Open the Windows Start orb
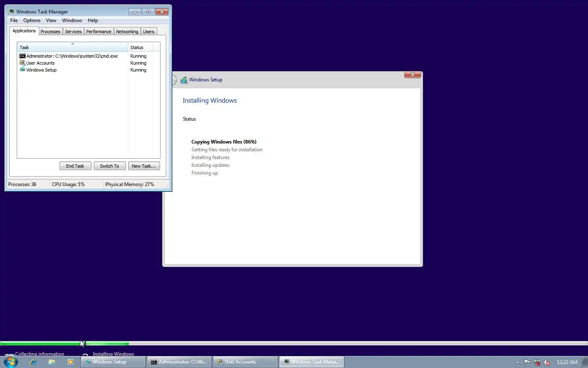Viewport: 588px width, 368px height. click(11, 362)
